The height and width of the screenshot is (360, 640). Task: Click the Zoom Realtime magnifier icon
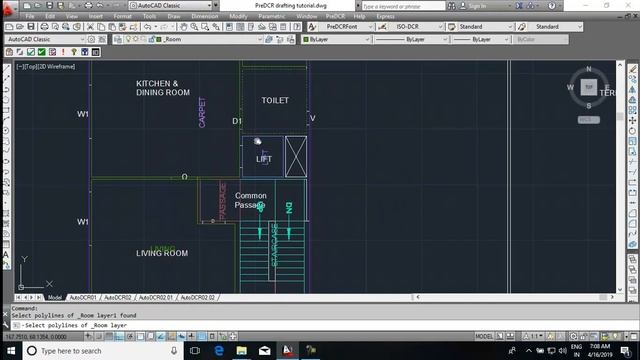point(194,27)
